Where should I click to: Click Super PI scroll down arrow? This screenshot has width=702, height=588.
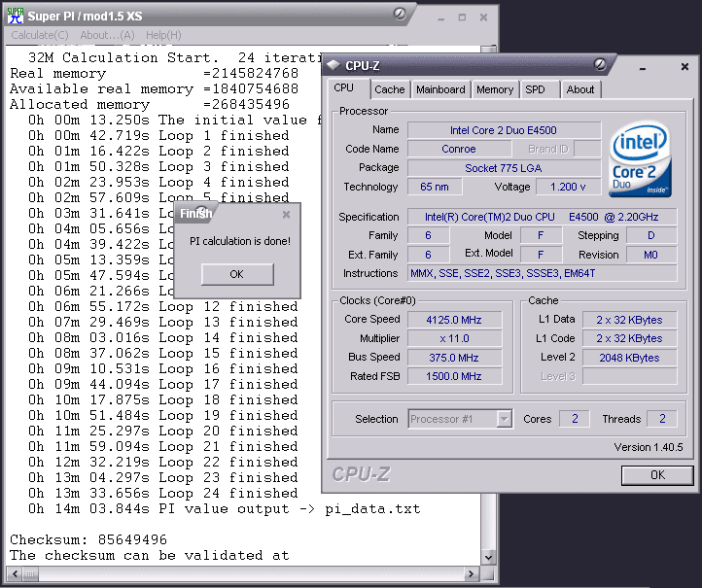(x=488, y=557)
